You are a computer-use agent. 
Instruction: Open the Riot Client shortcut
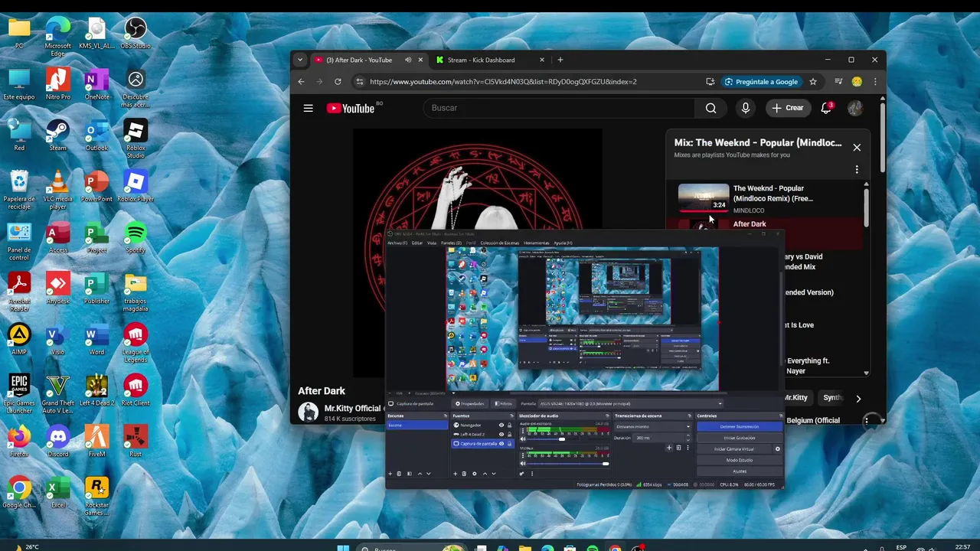(x=136, y=389)
